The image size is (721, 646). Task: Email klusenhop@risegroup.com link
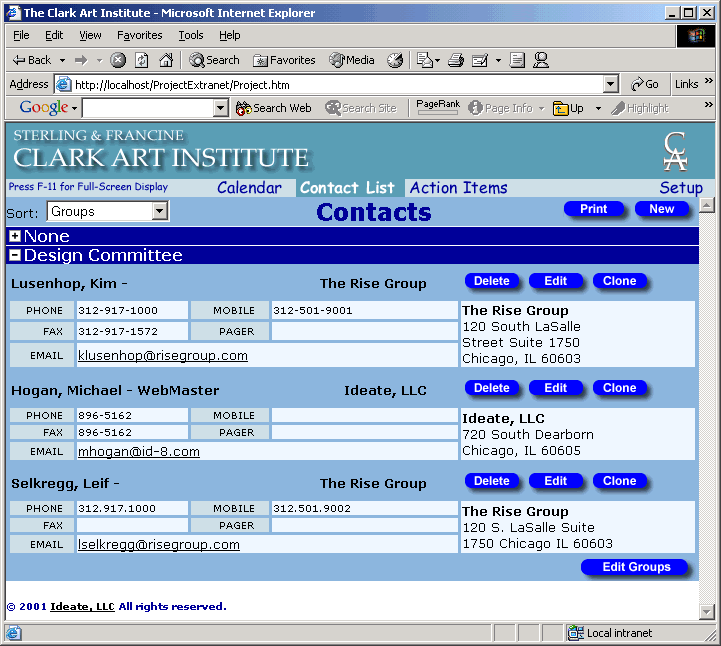coord(163,355)
